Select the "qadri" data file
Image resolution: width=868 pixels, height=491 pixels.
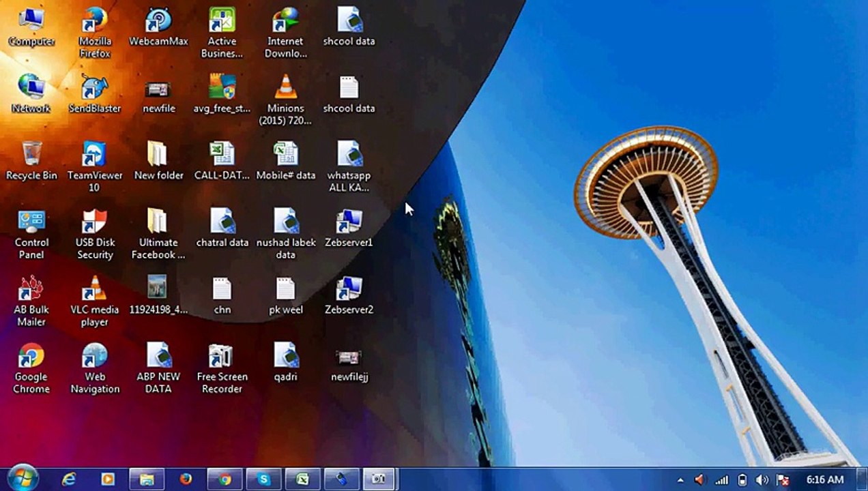[x=285, y=362]
